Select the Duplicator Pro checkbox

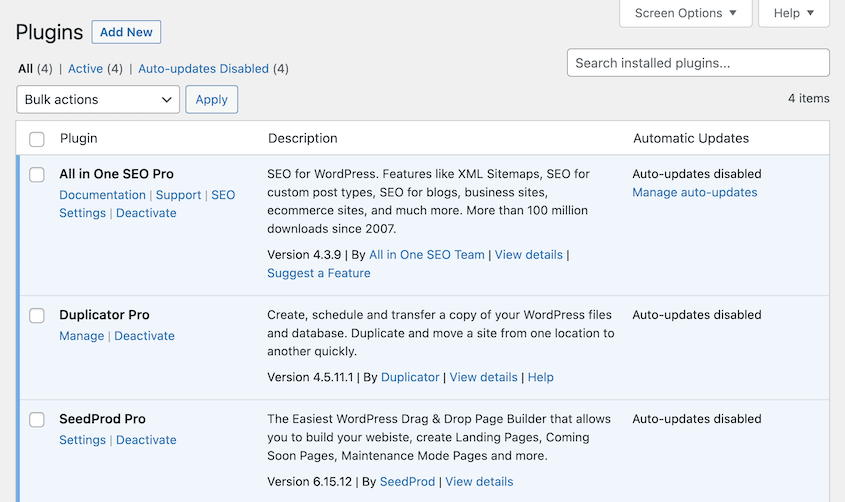coord(37,315)
